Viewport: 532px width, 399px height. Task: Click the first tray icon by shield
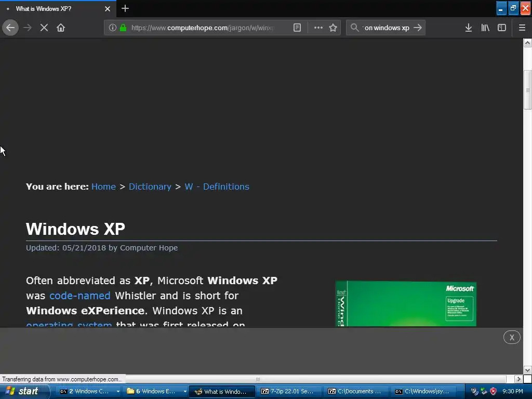[474, 391]
